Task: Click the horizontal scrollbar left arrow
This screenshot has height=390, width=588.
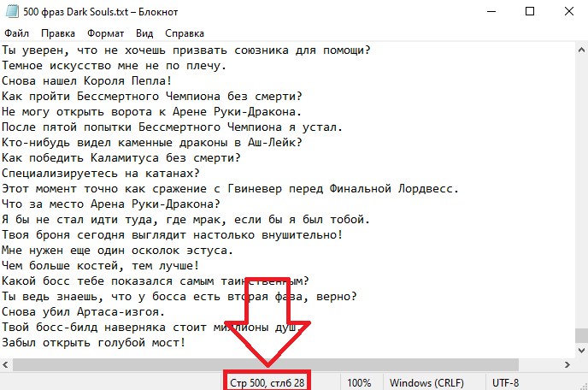Action: click(7, 365)
